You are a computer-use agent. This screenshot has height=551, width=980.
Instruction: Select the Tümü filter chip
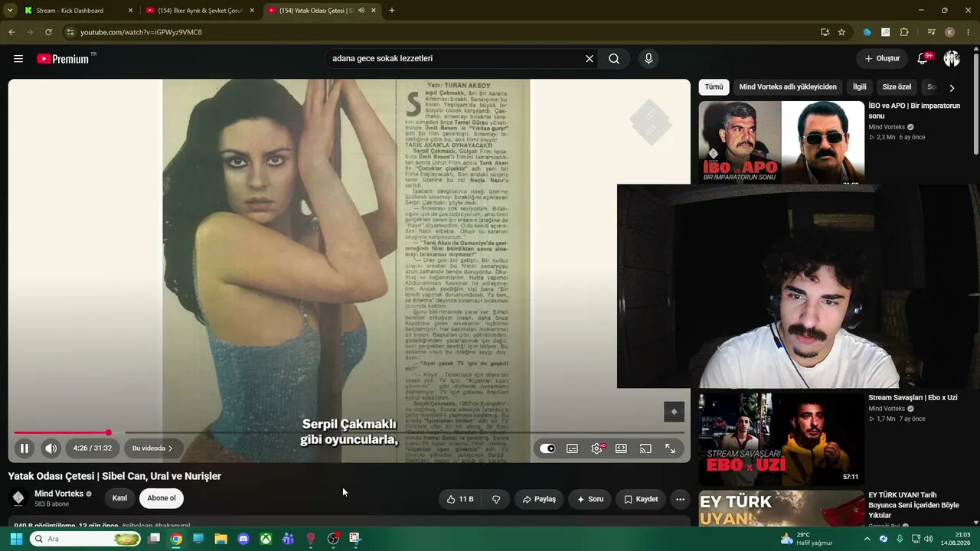click(x=714, y=87)
